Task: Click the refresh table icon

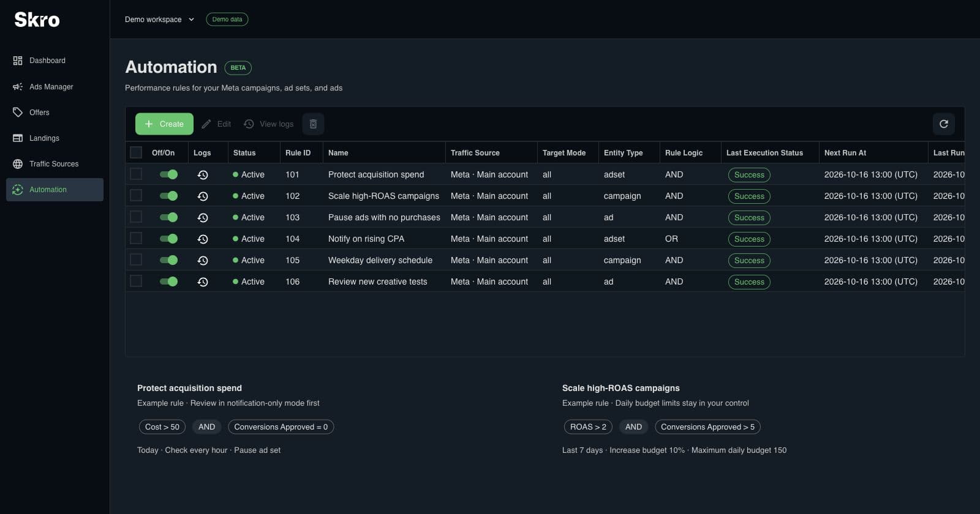Action: tap(944, 124)
